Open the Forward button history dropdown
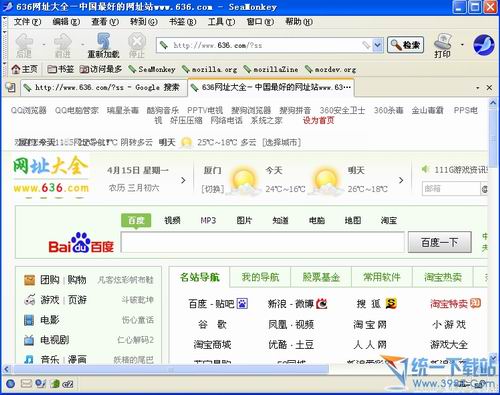 [x=82, y=45]
